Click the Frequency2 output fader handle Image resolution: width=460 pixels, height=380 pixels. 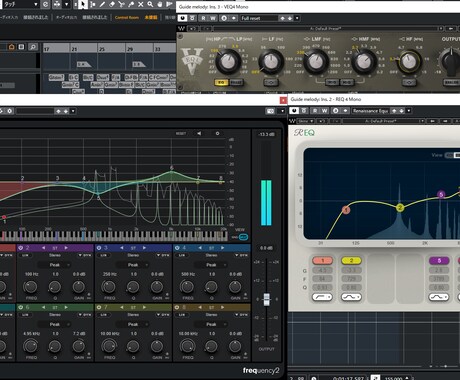pyautogui.click(x=266, y=299)
